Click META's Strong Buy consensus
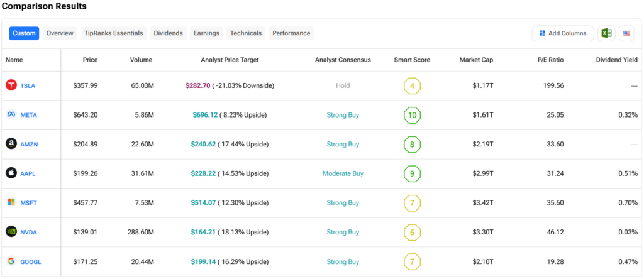This screenshot has width=644, height=279. tap(343, 115)
